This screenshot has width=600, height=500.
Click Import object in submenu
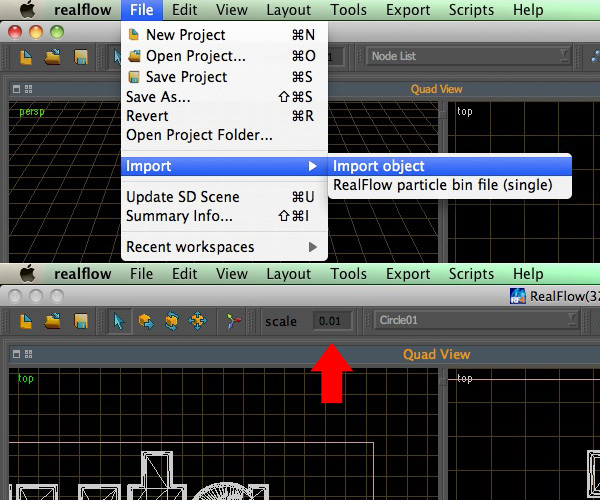coord(450,166)
